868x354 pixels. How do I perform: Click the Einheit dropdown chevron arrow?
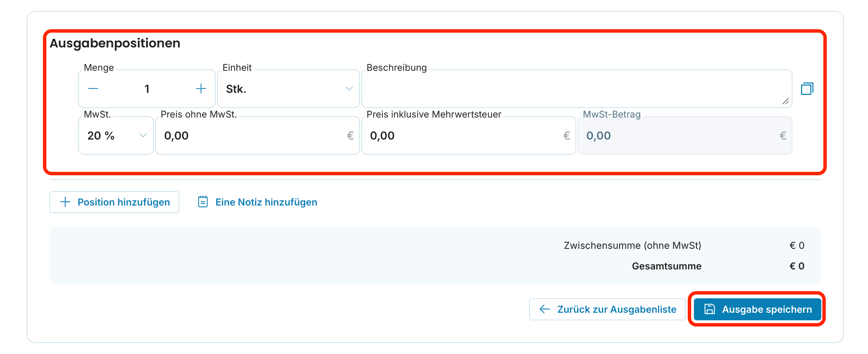point(349,89)
